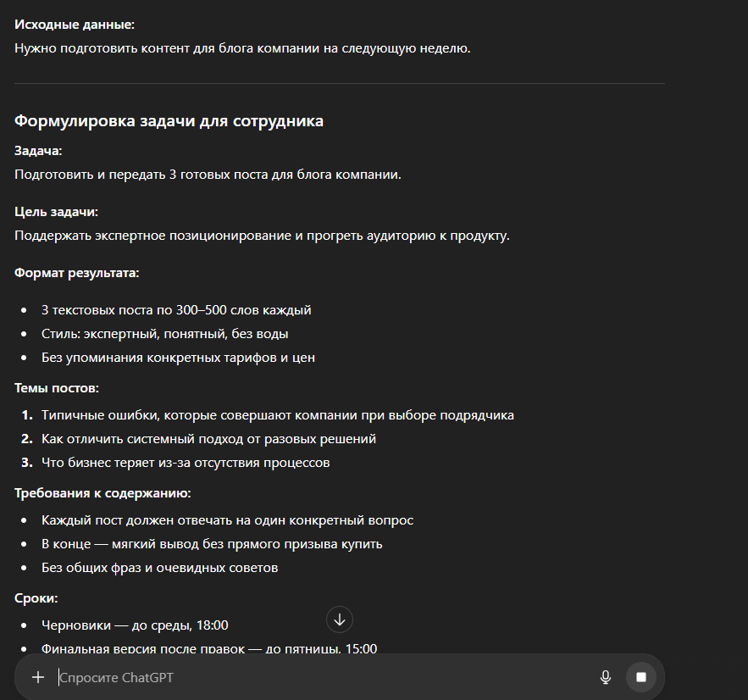The width and height of the screenshot is (748, 700).
Task: Click the third topic about отсутствия процессов
Action: point(186,463)
